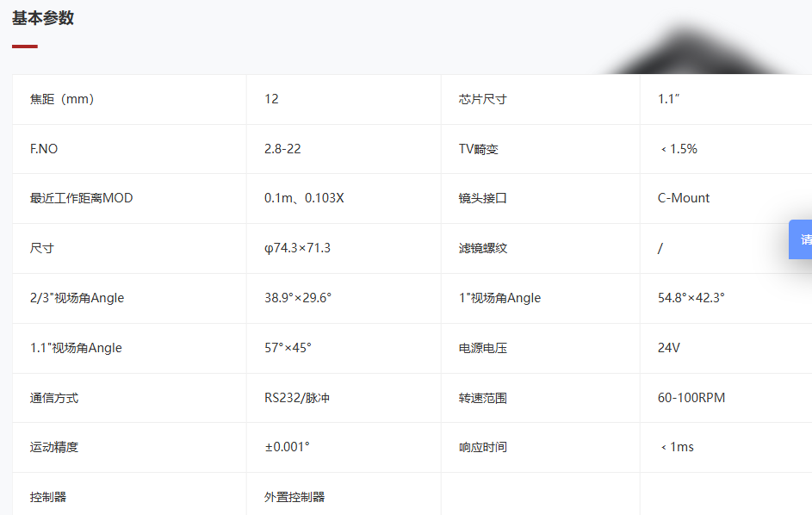Select the value 38.9°×29.6°
812x515 pixels.
coord(298,298)
